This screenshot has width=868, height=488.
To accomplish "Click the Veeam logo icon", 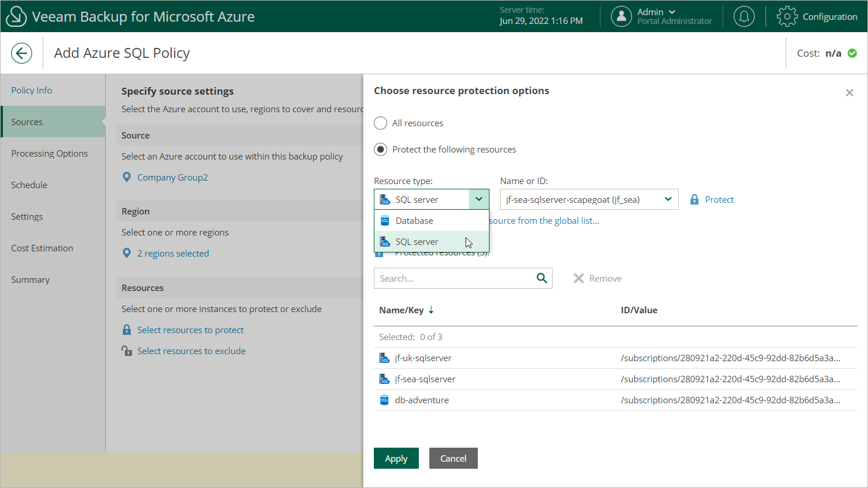I will pyautogui.click(x=16, y=16).
